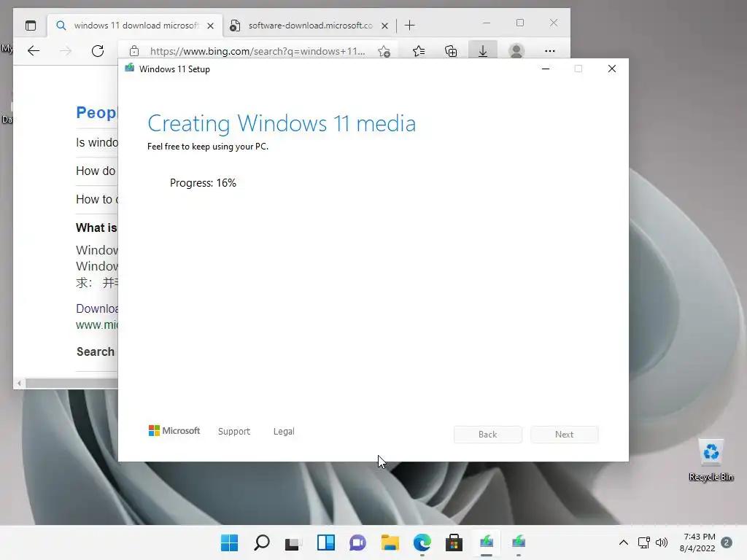Go back in Edge browser
The image size is (747, 560).
pos(34,51)
